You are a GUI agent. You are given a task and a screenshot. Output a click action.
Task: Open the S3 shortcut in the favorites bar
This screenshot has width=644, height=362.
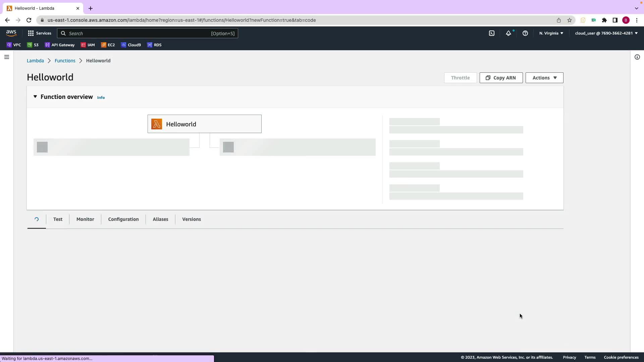point(33,45)
